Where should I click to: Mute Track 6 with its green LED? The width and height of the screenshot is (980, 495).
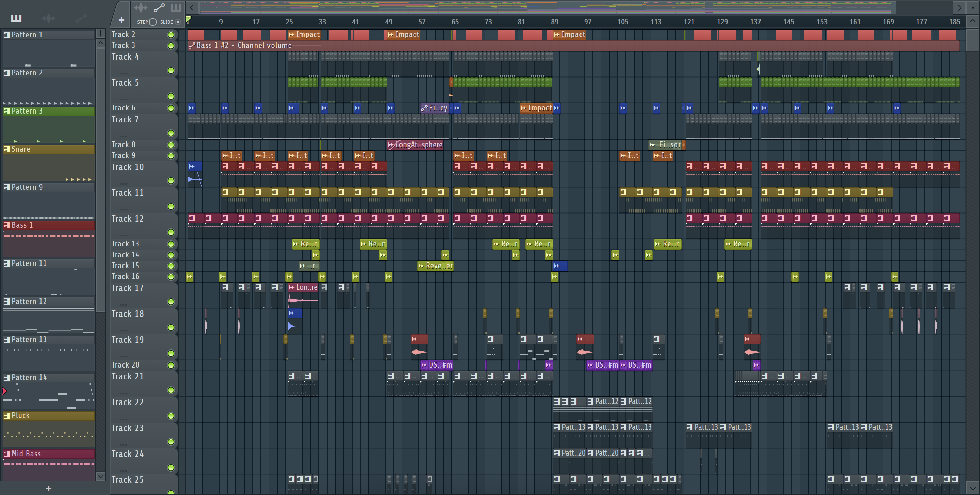click(171, 108)
